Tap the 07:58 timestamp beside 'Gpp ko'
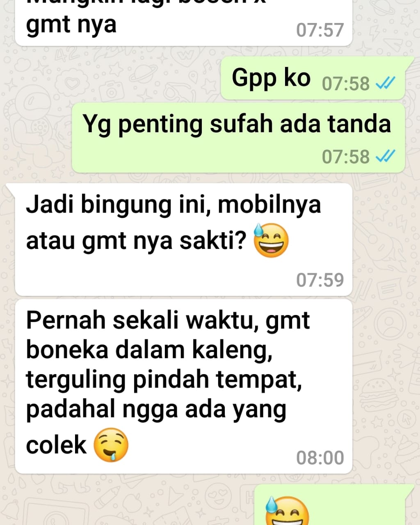Viewport: 420px width, 525px height. pos(346,84)
